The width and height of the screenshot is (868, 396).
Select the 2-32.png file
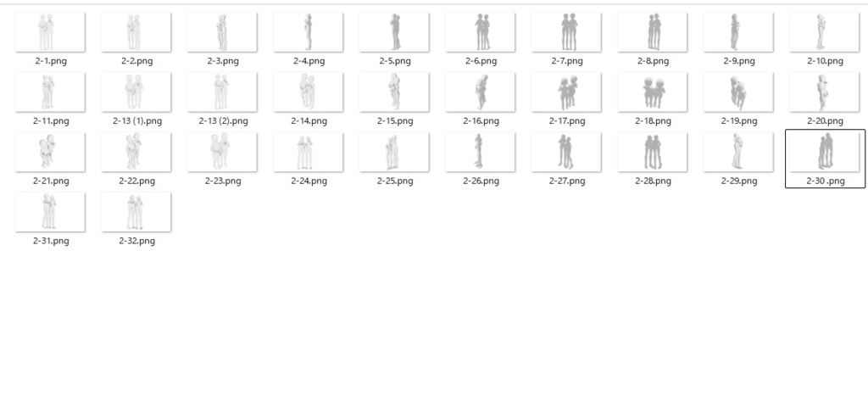click(136, 212)
